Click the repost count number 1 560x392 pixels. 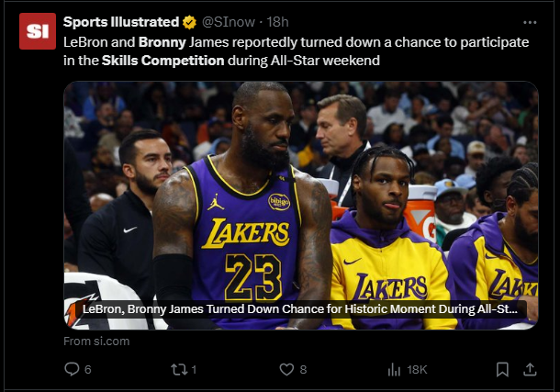pos(195,369)
